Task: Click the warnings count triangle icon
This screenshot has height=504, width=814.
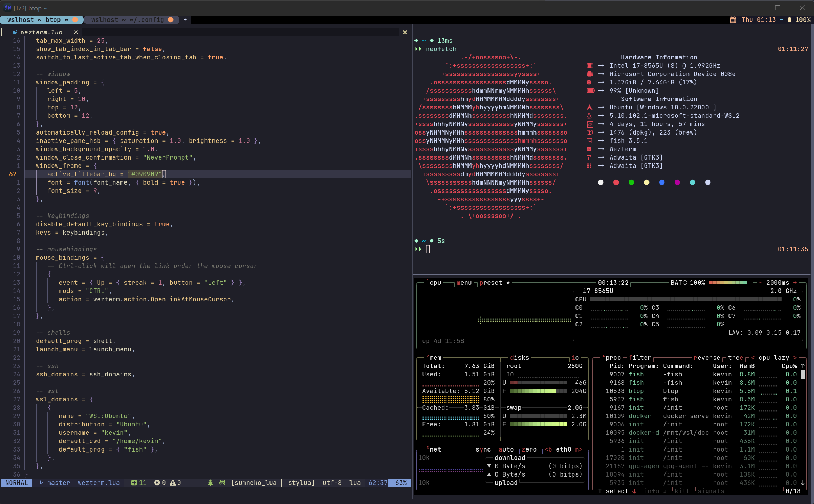Action: (x=172, y=483)
